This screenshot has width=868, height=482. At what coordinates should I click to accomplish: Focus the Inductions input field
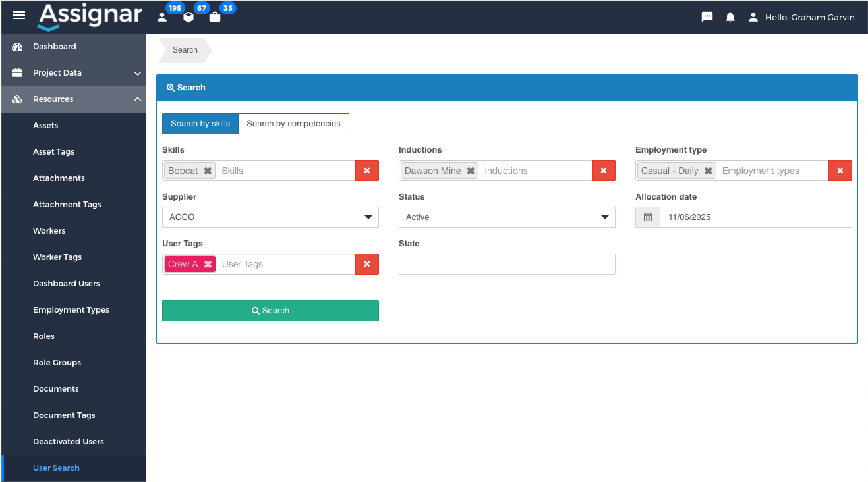click(536, 171)
